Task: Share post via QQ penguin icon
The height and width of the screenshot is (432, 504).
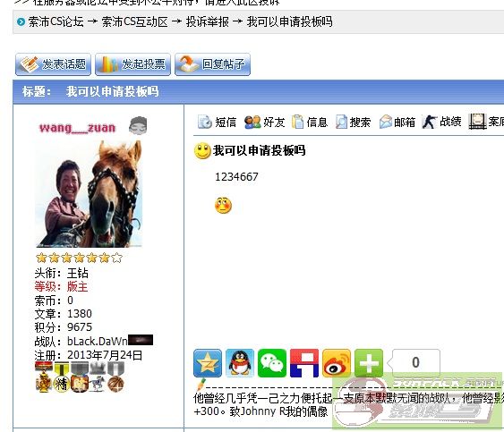Action: click(240, 363)
